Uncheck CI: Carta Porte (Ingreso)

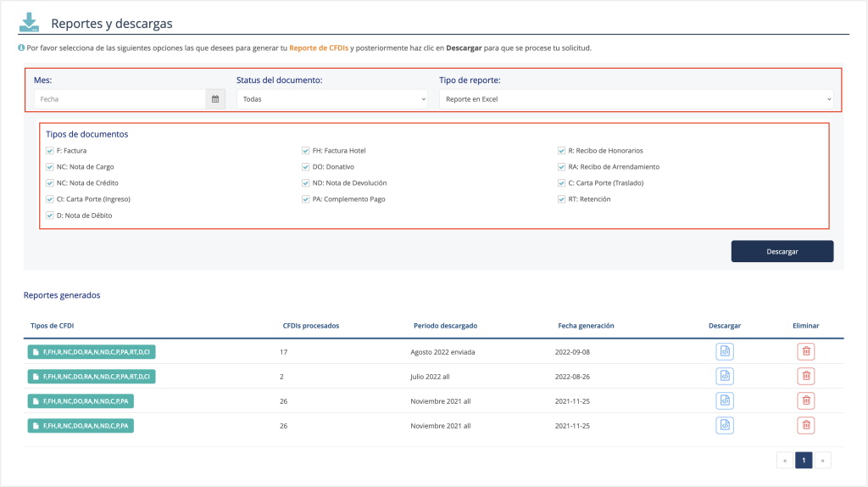click(50, 199)
